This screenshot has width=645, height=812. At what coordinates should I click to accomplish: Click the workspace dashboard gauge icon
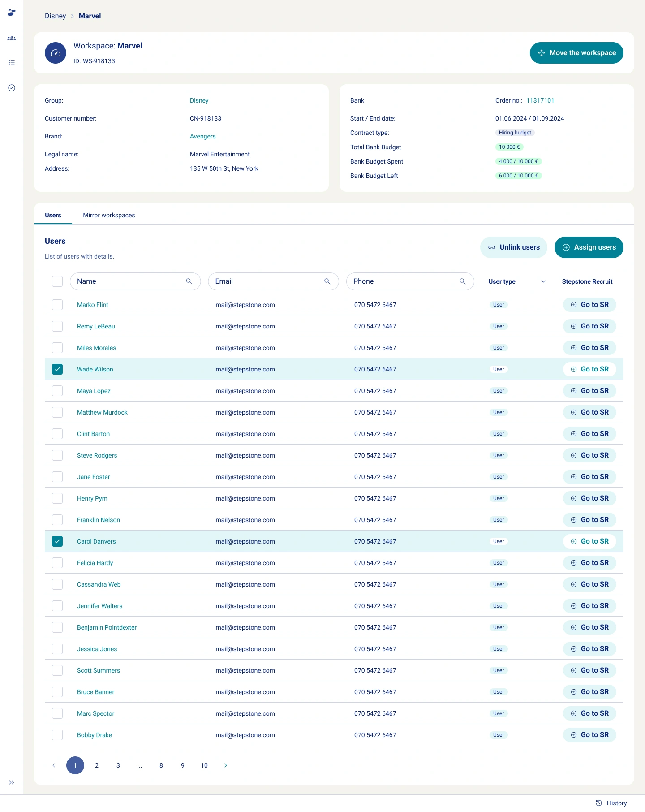[56, 53]
